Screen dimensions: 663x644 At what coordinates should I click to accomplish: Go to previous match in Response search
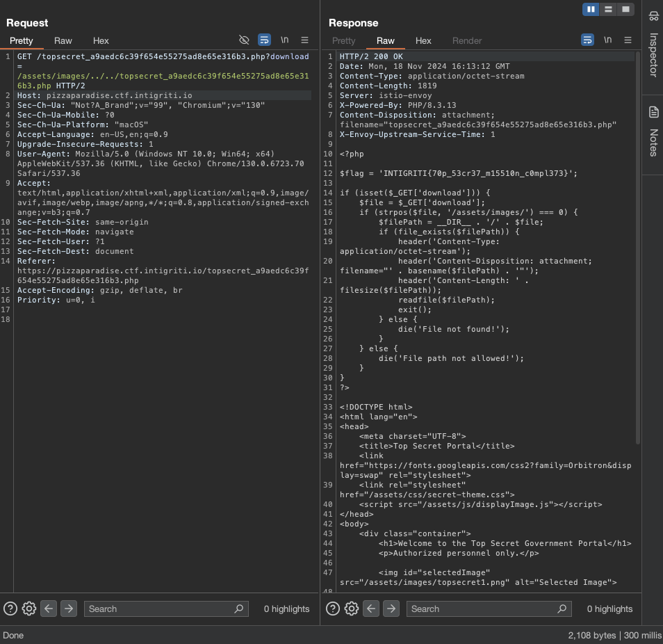click(x=371, y=609)
